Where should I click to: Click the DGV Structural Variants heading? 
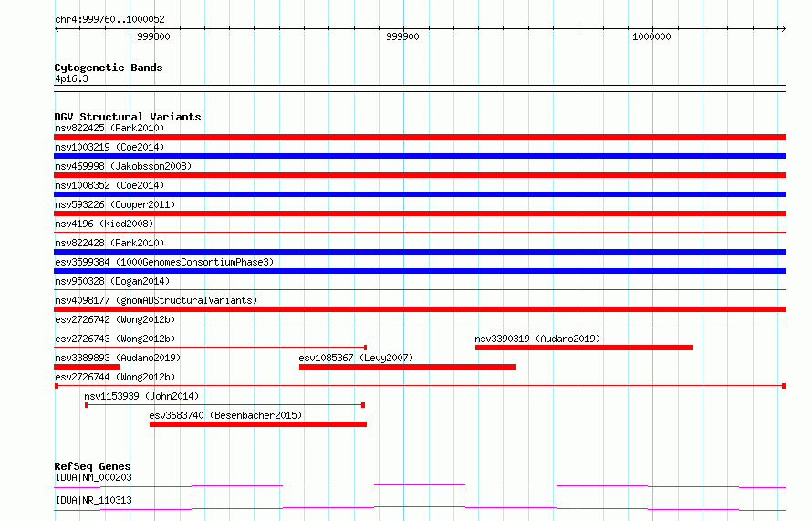(128, 117)
